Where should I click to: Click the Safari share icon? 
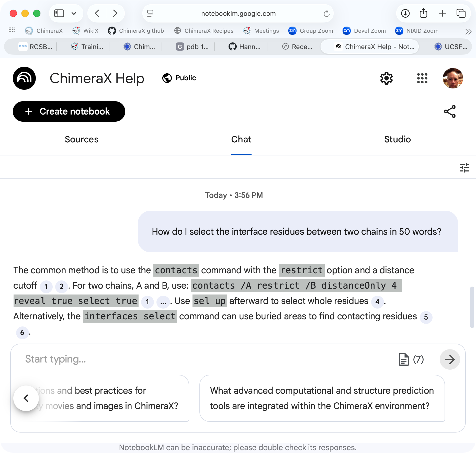point(424,13)
